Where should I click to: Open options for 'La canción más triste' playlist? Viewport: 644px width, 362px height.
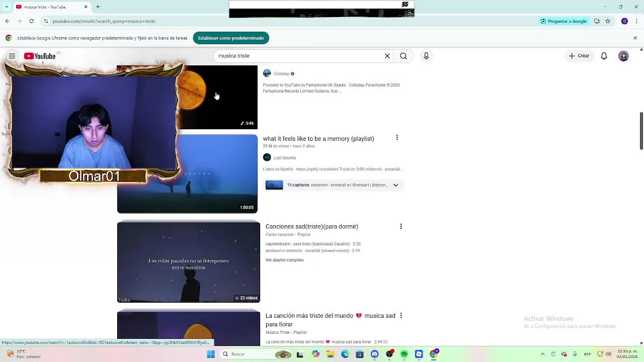click(401, 315)
